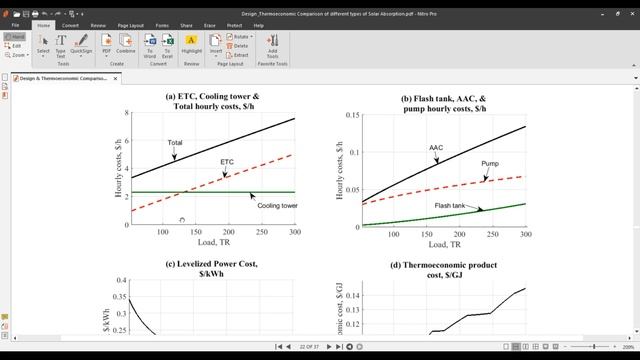
Task: Adjust the zoom level slider handle
Action: (x=594, y=347)
